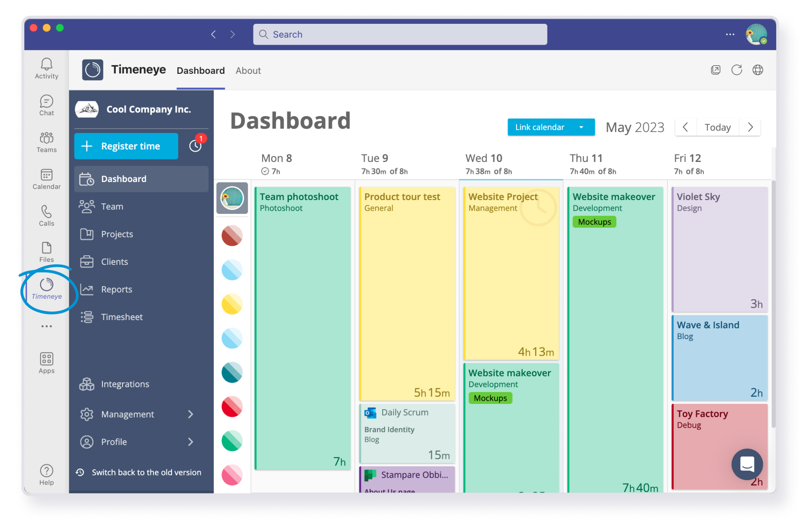
Task: Reload the Timeneye tab
Action: 737,70
